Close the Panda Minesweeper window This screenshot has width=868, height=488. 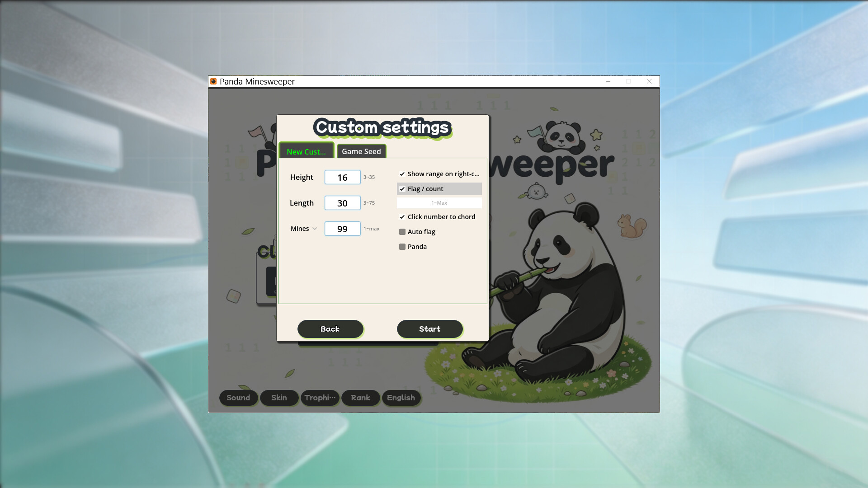tap(649, 81)
